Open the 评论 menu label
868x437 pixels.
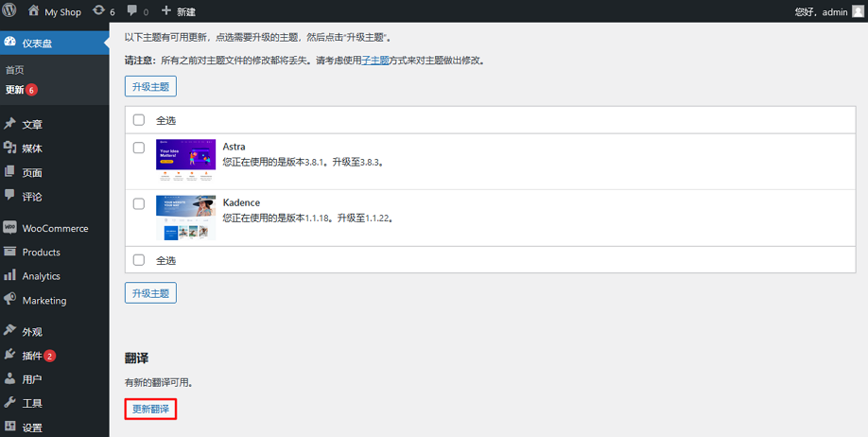click(x=32, y=197)
